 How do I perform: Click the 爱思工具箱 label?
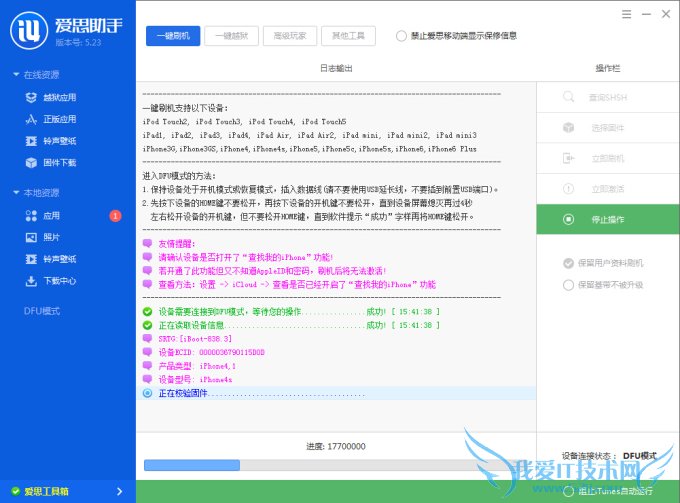[x=46, y=491]
